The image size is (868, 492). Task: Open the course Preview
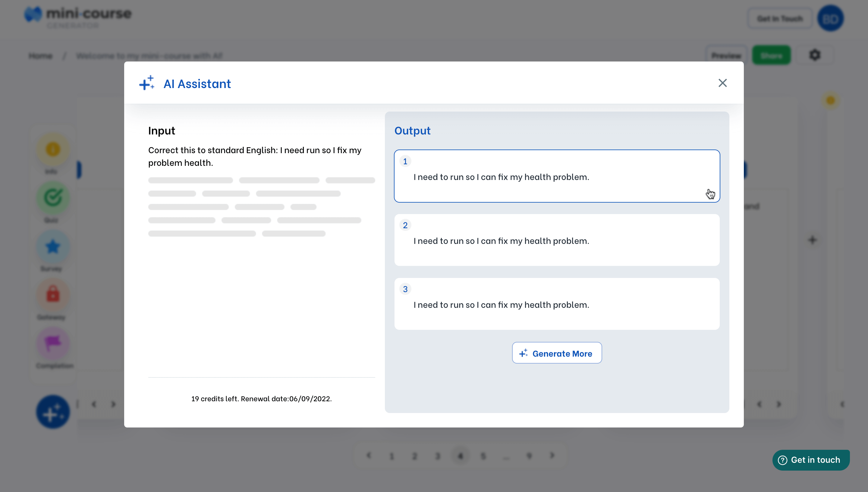click(726, 55)
